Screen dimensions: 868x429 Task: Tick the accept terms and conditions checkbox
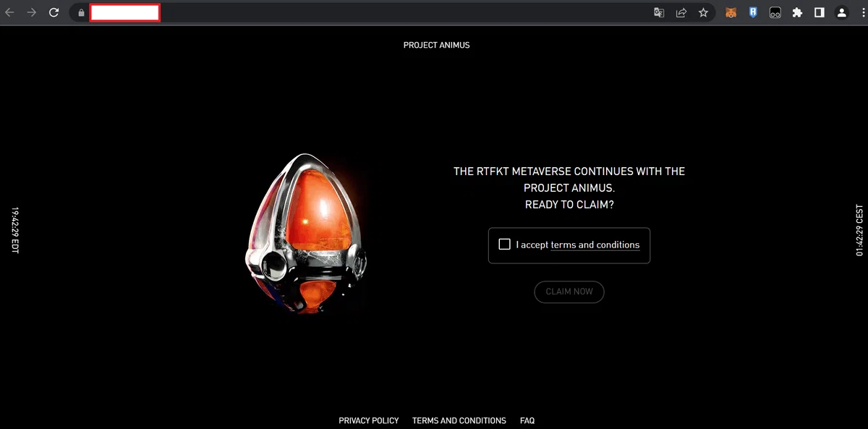tap(505, 245)
